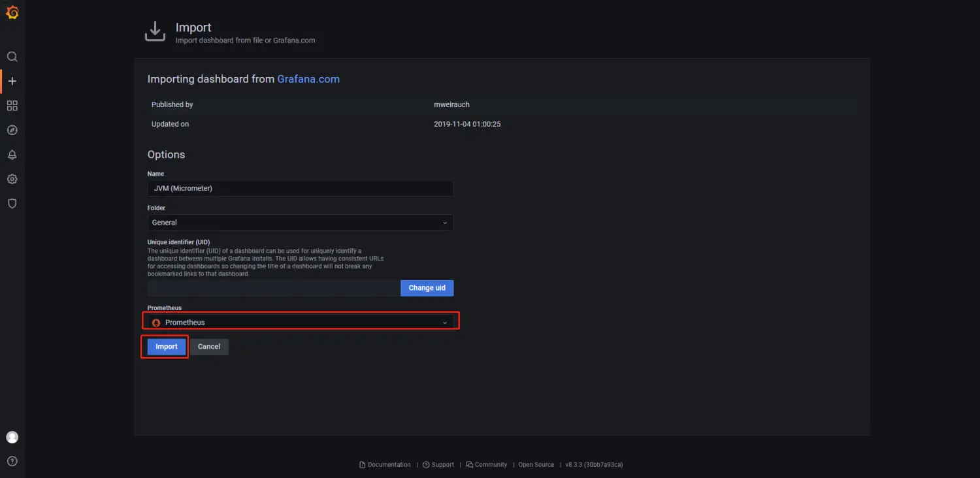Open the Grafana home logo
Screen dimensions: 980x478
point(12,12)
